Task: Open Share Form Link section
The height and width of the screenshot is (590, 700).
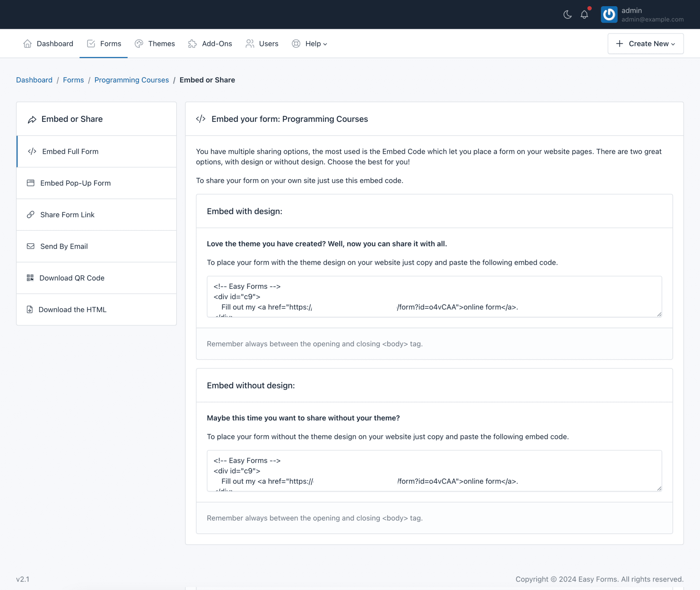Action: (67, 215)
